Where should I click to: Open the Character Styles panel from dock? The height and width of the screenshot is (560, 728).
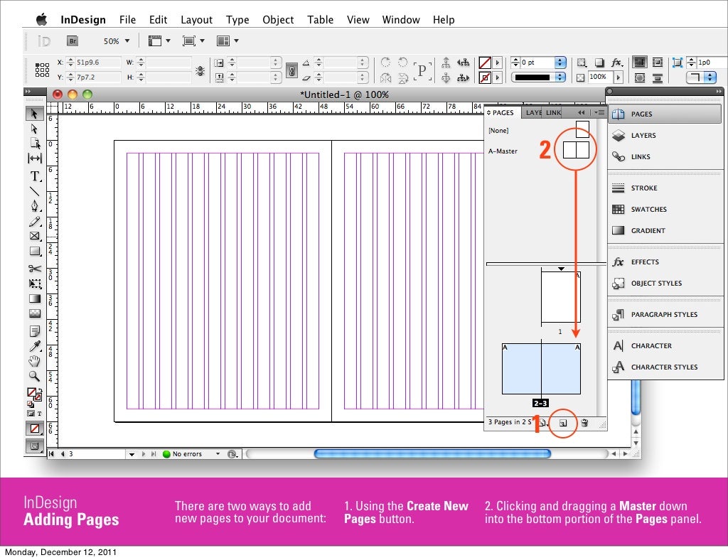(665, 367)
